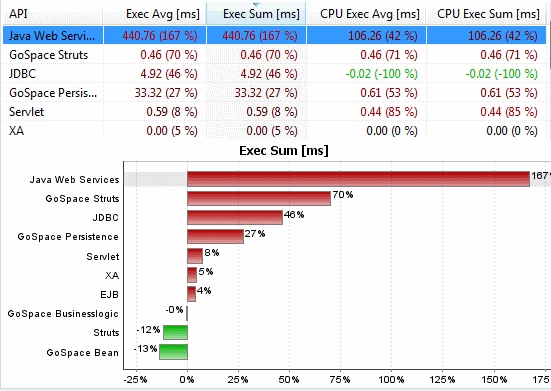Click the GoSpace Struts 70% bar

coord(259,198)
